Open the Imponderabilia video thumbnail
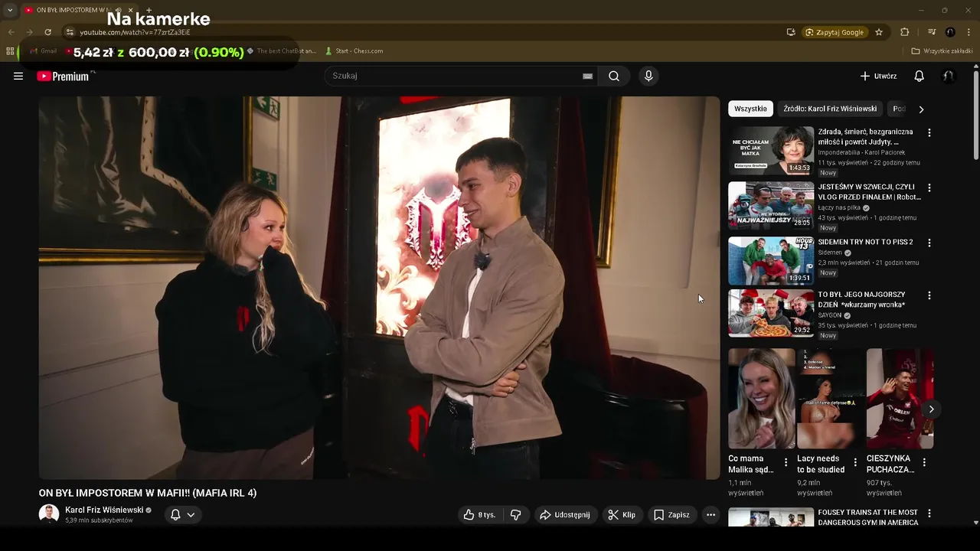Image resolution: width=980 pixels, height=551 pixels. tap(771, 151)
